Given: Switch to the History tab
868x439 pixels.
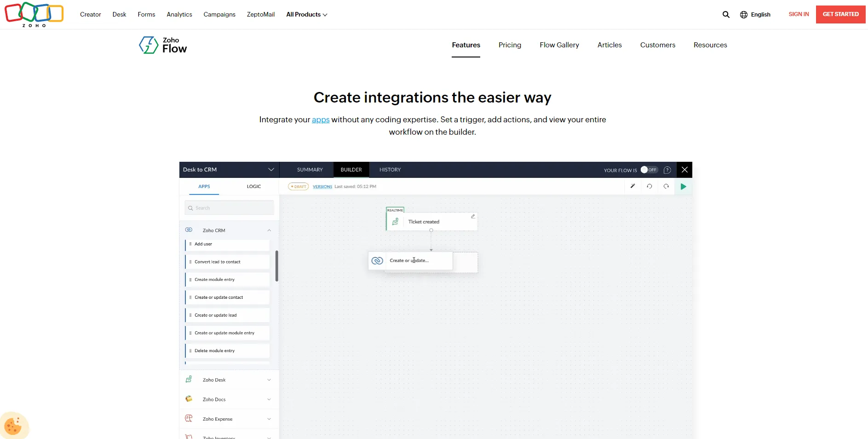Looking at the screenshot, I should [x=390, y=170].
